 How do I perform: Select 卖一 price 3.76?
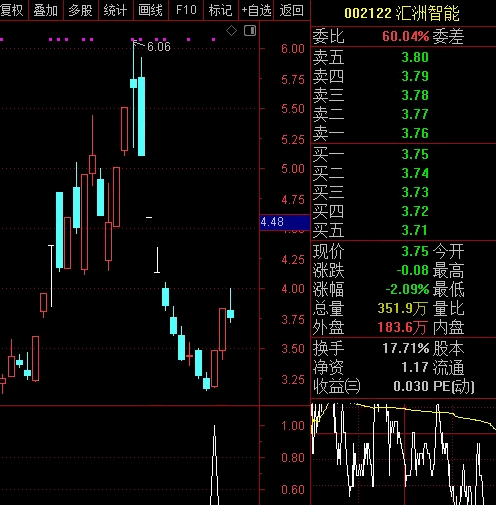415,133
